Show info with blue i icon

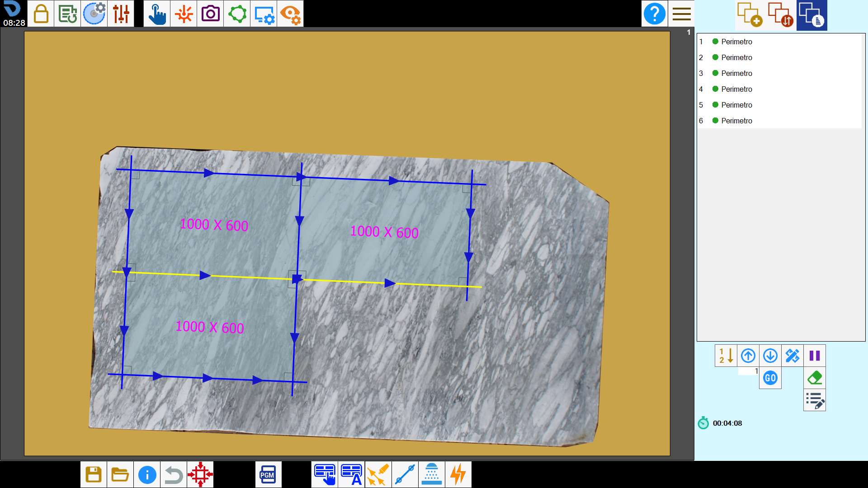(x=147, y=474)
